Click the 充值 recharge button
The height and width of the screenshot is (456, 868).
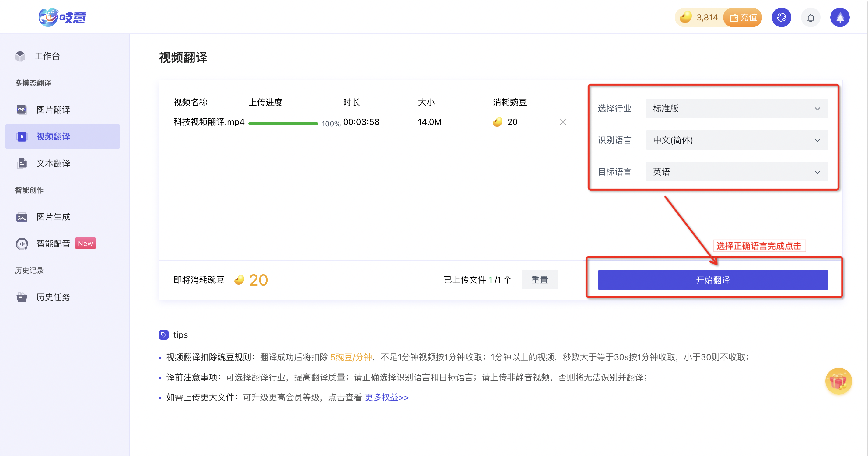tap(743, 18)
